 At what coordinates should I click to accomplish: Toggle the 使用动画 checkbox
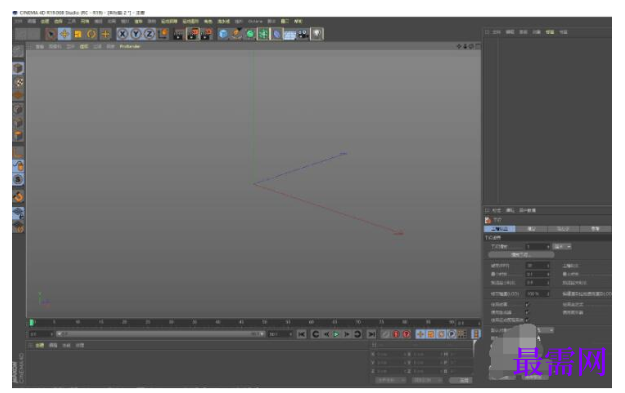(x=527, y=305)
